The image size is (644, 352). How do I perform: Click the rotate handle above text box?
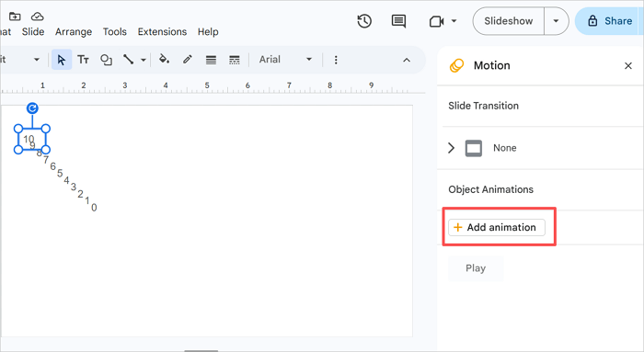point(32,108)
